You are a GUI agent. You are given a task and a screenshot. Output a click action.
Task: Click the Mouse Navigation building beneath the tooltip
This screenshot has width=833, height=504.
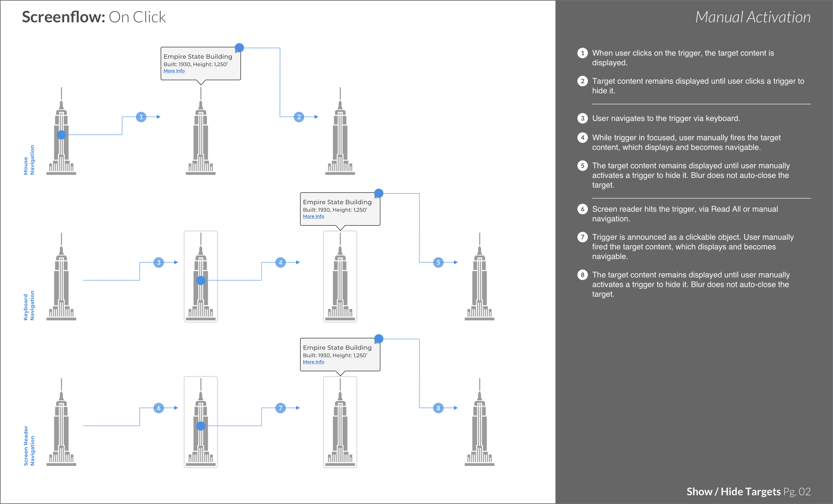point(201,131)
